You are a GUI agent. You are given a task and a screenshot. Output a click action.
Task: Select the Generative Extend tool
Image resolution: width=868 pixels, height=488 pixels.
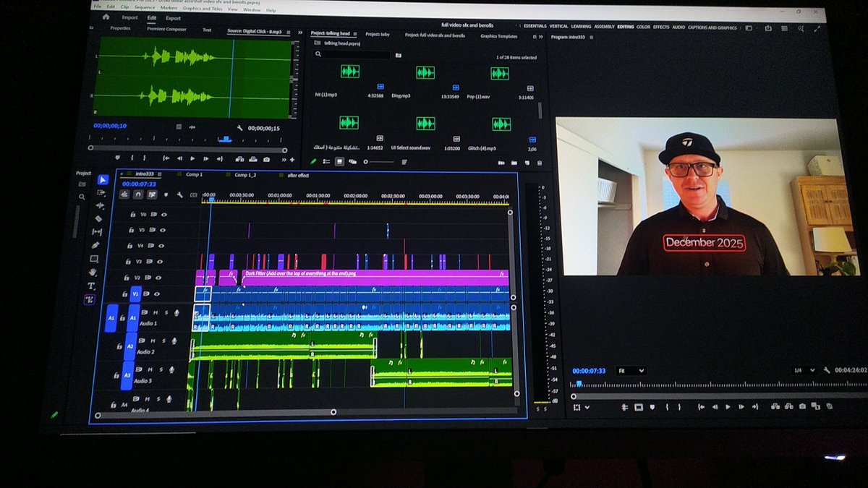coord(90,299)
